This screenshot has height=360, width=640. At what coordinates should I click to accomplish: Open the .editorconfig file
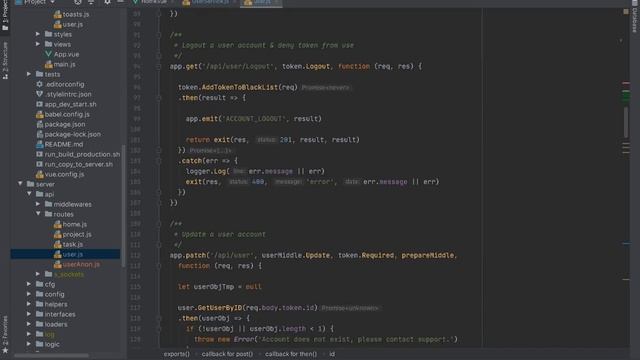coord(60,84)
